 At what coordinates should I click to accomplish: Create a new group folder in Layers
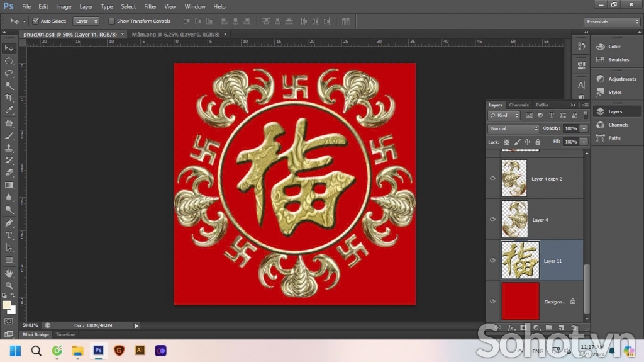tap(548, 328)
